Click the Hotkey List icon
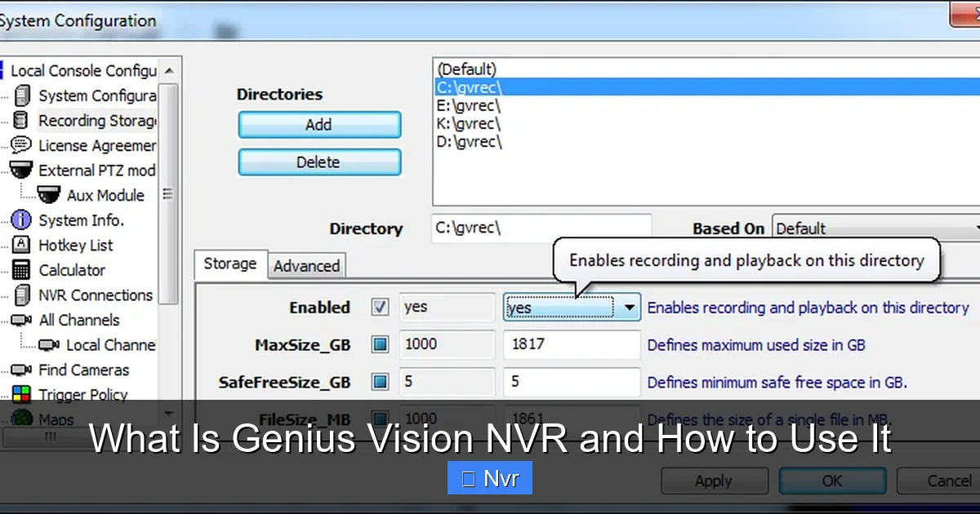The height and width of the screenshot is (514, 980). pyautogui.click(x=20, y=245)
